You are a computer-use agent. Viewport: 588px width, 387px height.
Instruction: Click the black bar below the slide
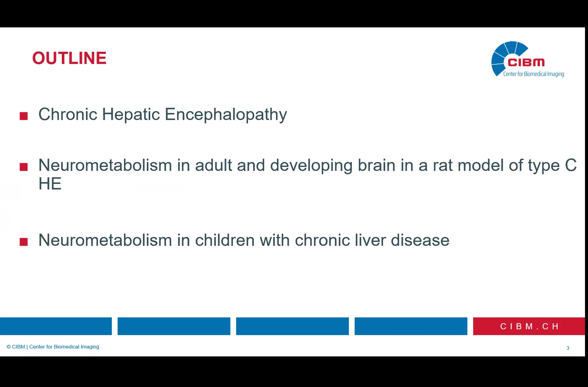(294, 372)
